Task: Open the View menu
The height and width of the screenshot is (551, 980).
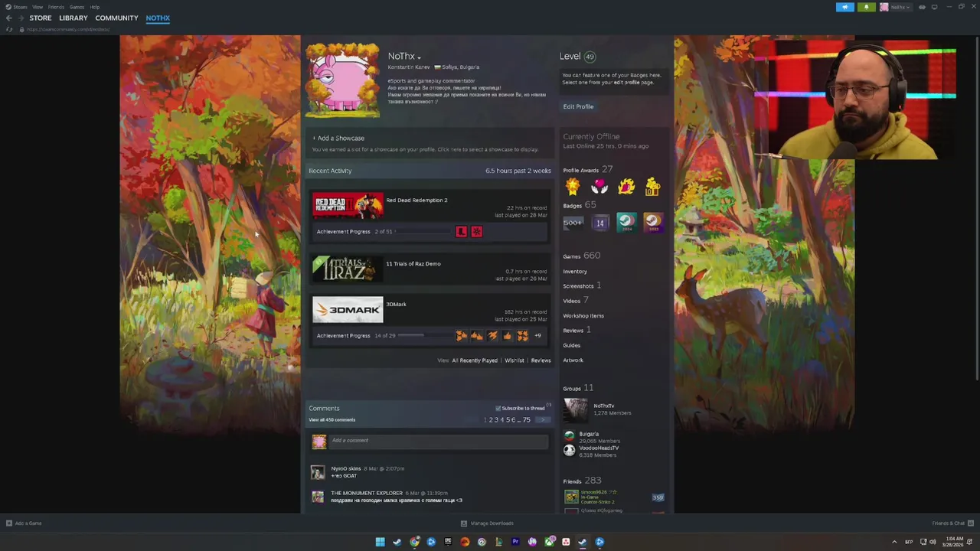Action: pyautogui.click(x=38, y=7)
